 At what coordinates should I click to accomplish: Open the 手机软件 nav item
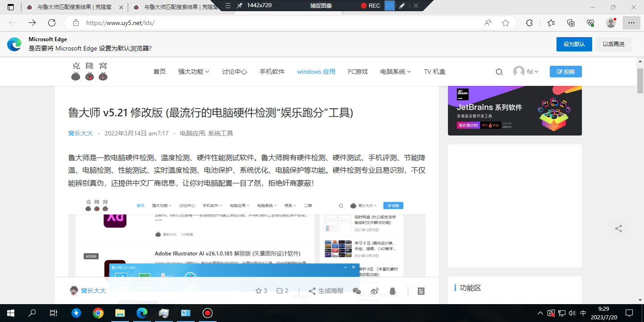coord(272,72)
